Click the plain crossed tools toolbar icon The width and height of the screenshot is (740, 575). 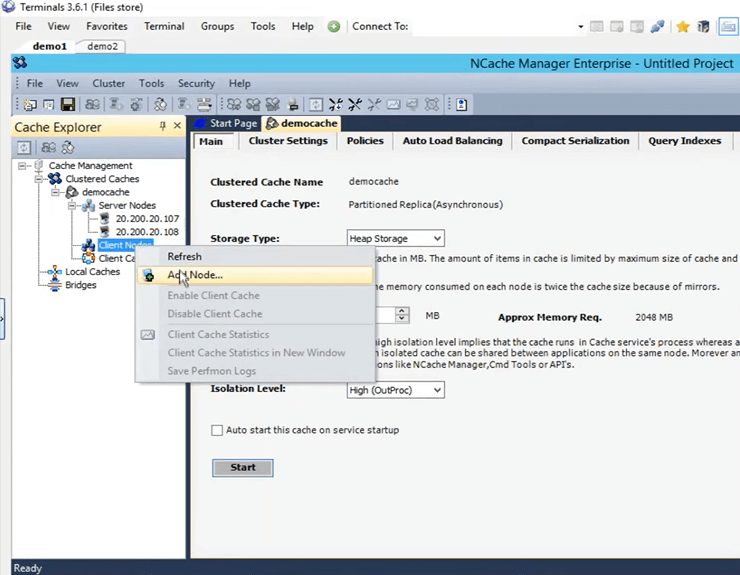[355, 104]
